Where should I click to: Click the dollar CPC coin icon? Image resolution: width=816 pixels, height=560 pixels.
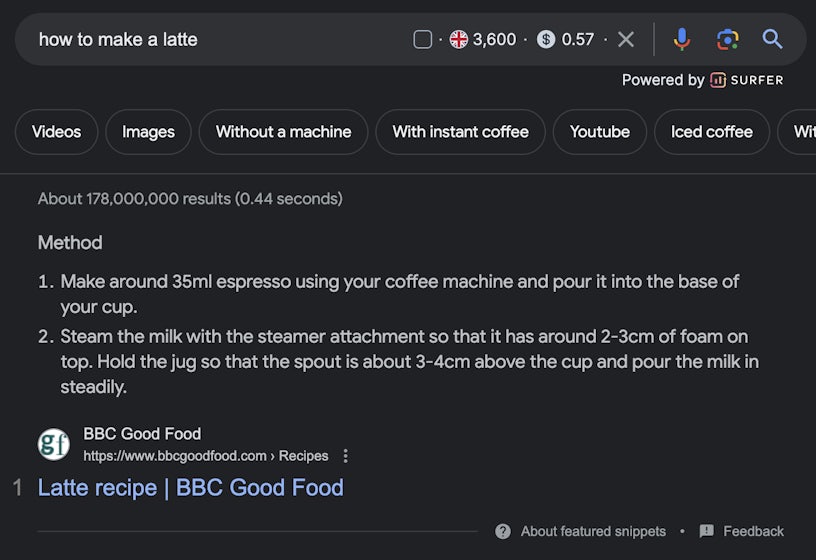tap(546, 39)
